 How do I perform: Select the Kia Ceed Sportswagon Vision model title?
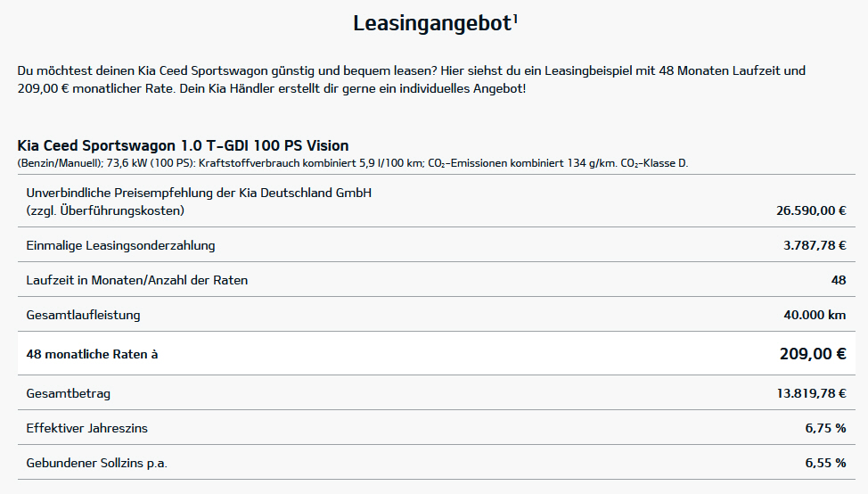(x=183, y=145)
